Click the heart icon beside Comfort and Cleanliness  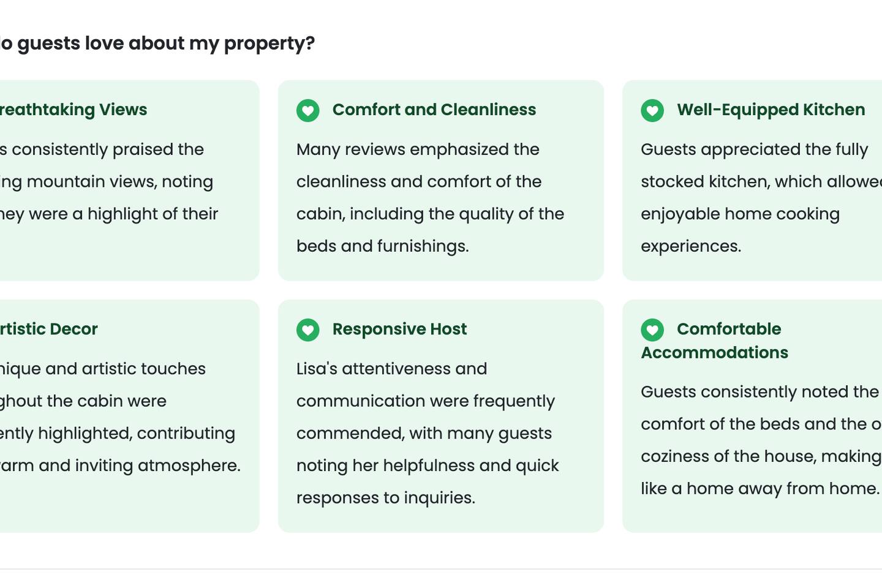(308, 111)
